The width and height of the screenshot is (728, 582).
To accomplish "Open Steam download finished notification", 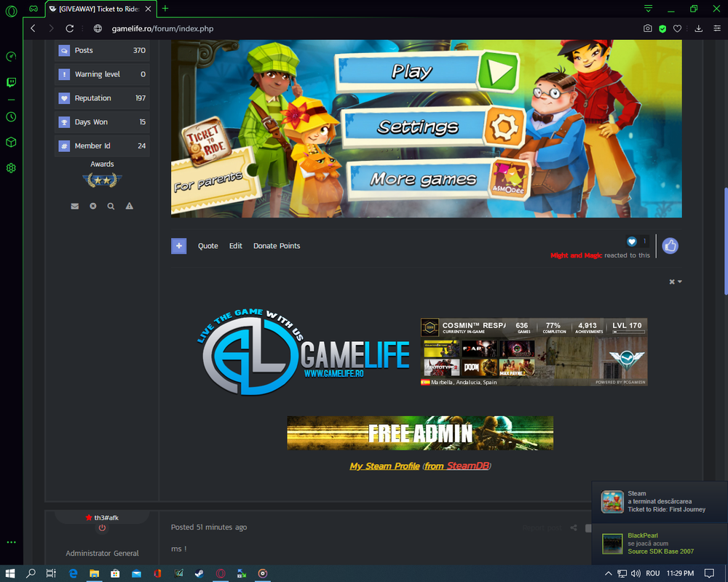I will pos(660,502).
